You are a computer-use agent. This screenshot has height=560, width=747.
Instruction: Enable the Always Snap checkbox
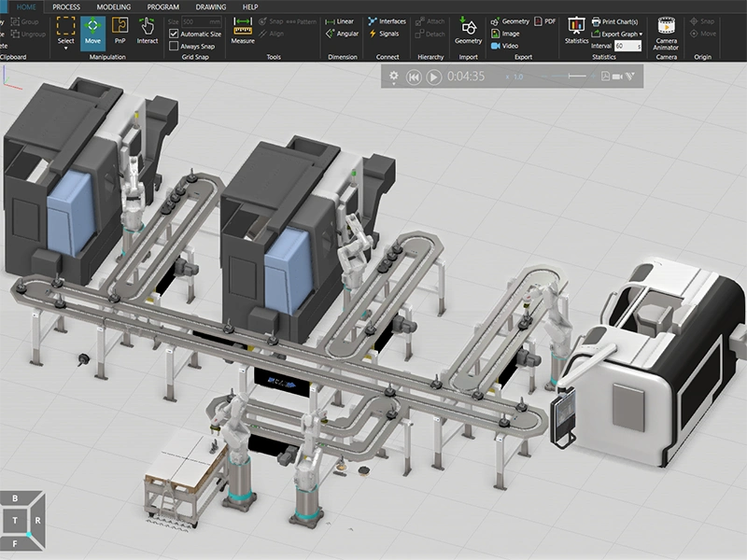click(174, 46)
